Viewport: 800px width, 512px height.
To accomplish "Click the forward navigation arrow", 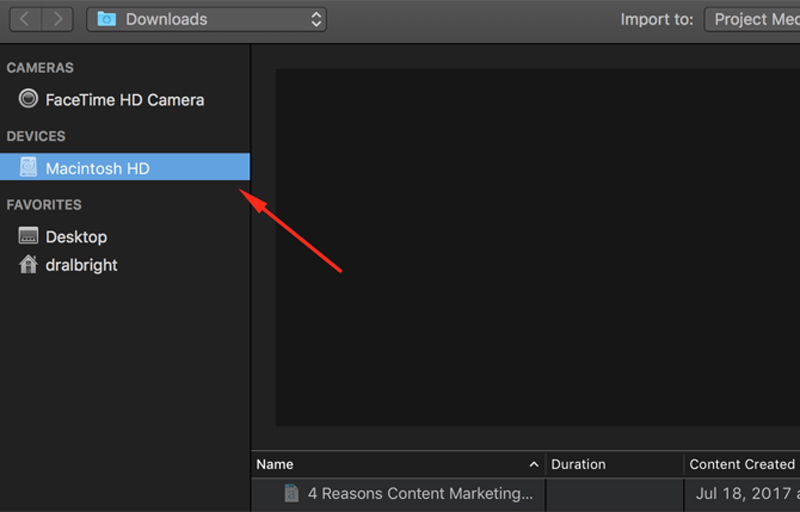I will (x=59, y=19).
